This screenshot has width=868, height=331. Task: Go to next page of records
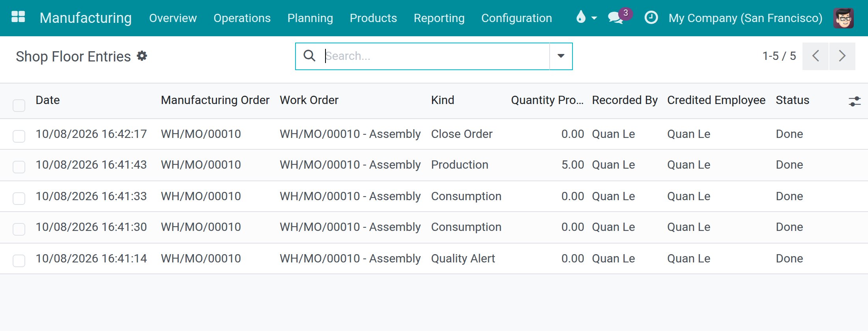click(x=842, y=56)
